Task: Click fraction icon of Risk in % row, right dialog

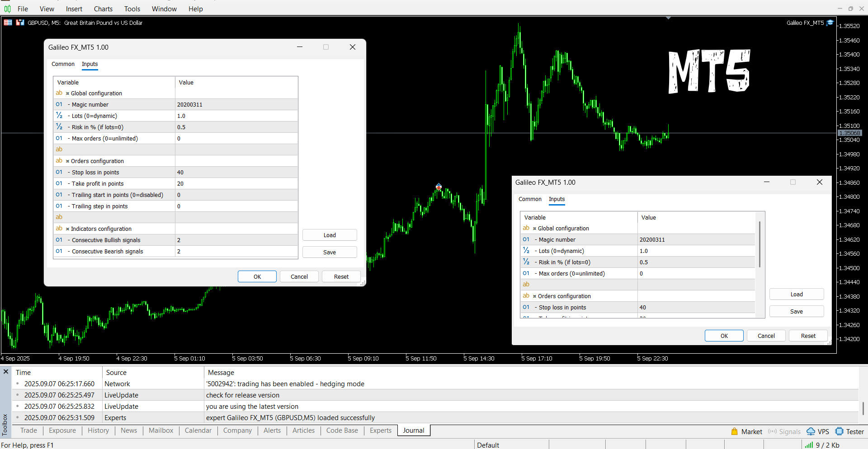Action: click(x=526, y=262)
